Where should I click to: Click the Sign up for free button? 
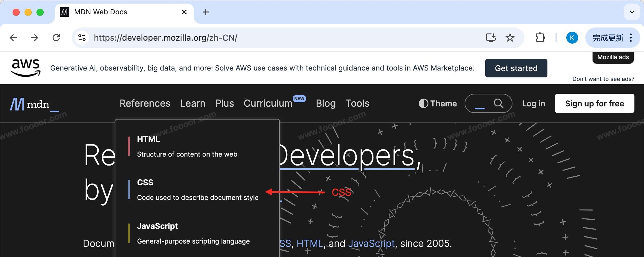pyautogui.click(x=595, y=103)
